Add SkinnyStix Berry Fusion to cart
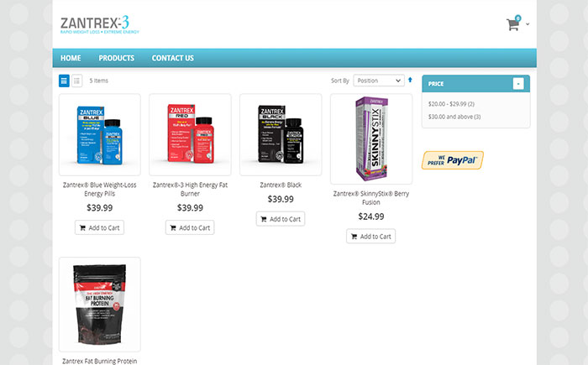Screen dimensions: 588x365 click(371, 236)
